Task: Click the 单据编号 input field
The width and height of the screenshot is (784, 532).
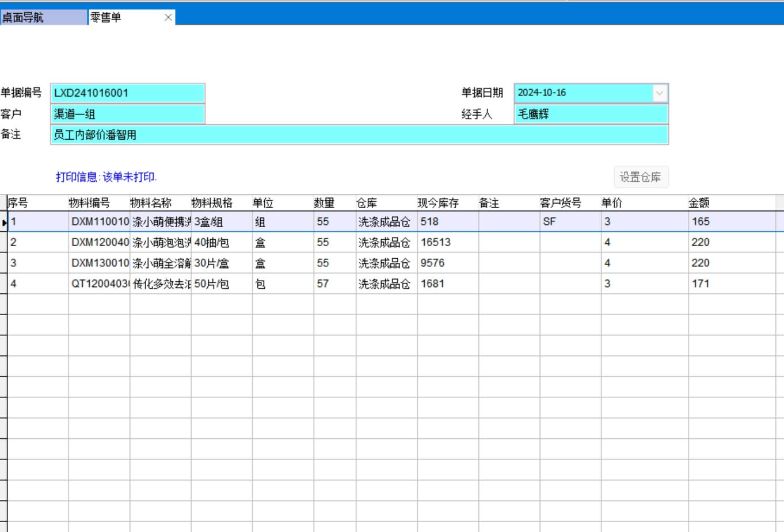Action: coord(128,93)
